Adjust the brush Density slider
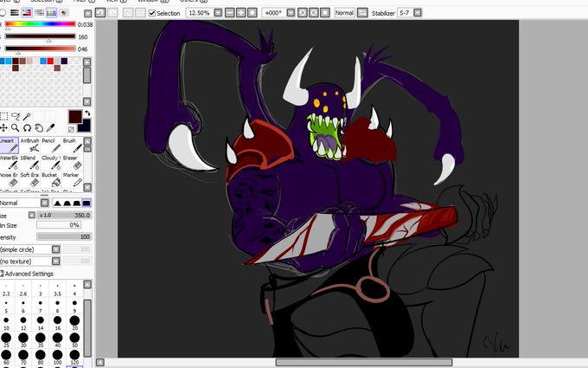 click(x=64, y=237)
